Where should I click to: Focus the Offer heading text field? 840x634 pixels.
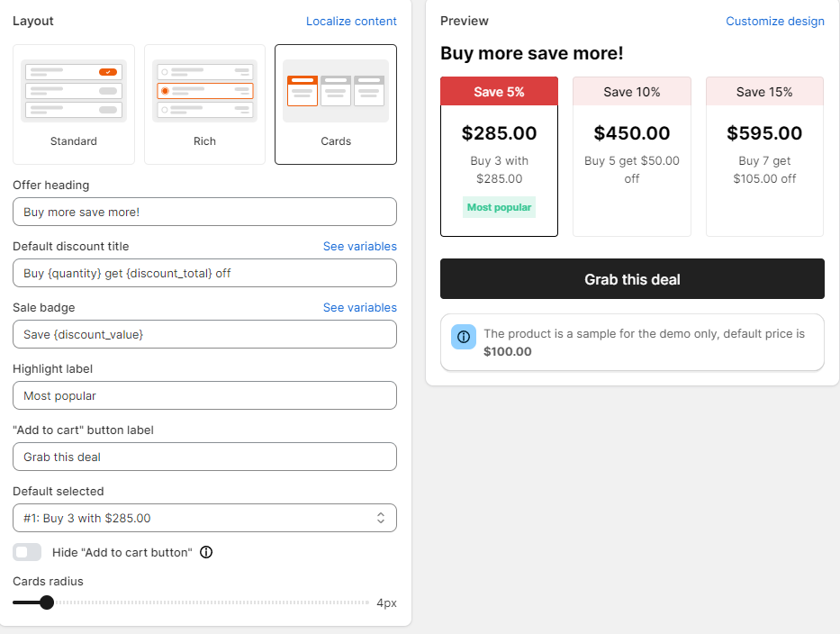(x=204, y=212)
